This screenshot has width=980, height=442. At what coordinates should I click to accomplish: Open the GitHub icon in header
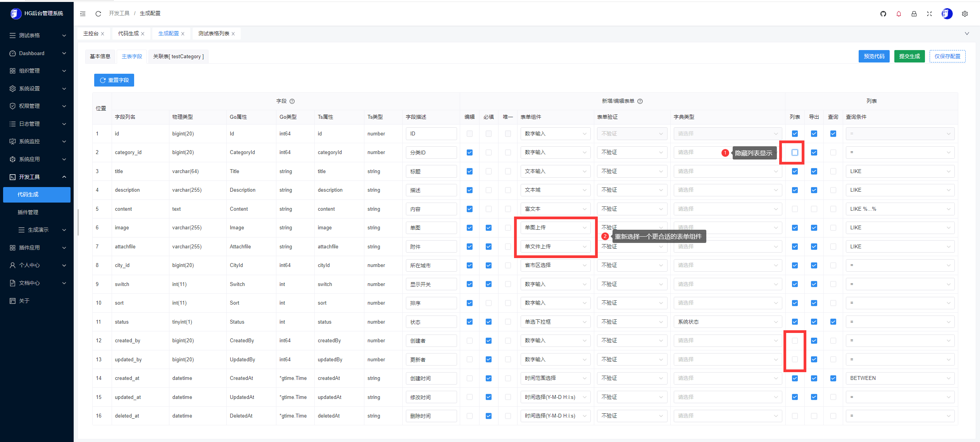(x=883, y=14)
